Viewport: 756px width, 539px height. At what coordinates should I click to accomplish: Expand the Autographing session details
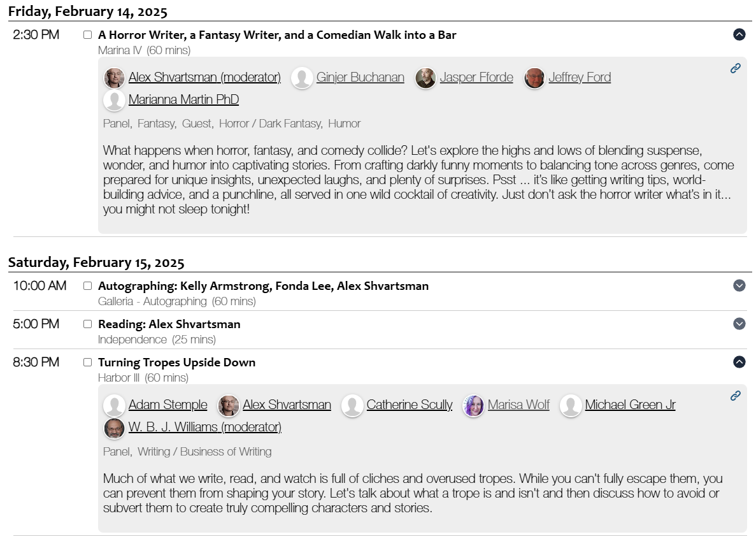coord(739,285)
